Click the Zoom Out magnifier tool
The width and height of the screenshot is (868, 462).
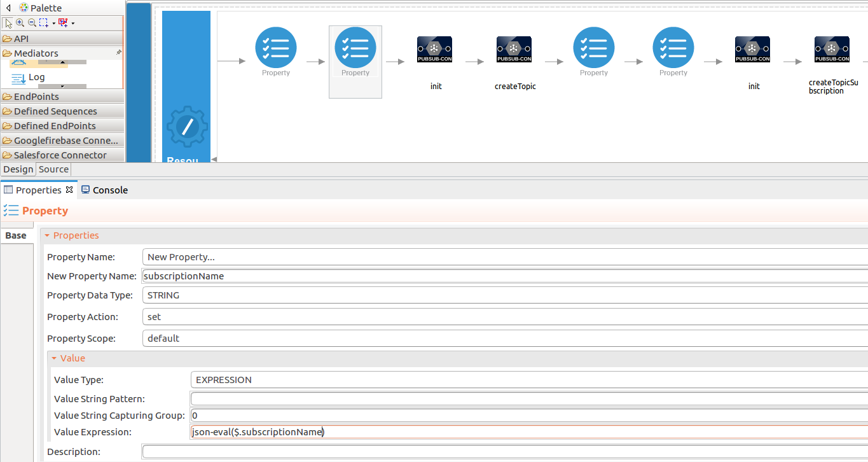32,23
